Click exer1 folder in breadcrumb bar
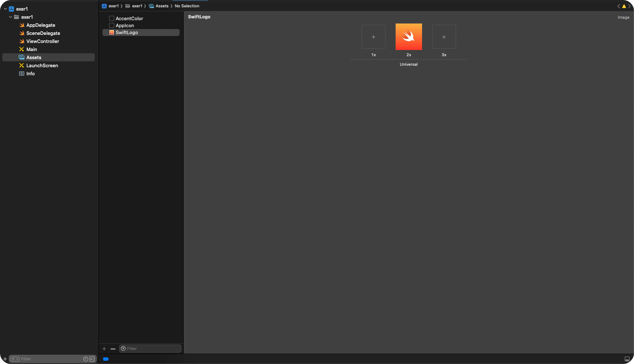 click(x=134, y=6)
